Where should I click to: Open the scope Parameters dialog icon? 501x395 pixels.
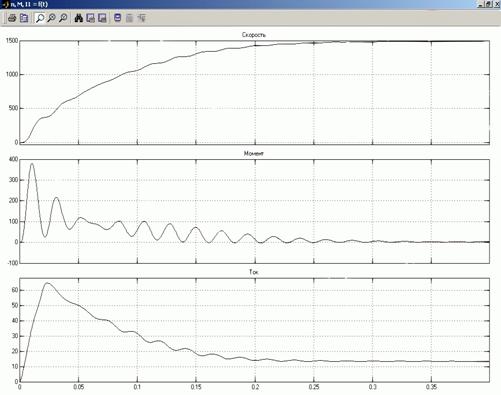(24, 18)
